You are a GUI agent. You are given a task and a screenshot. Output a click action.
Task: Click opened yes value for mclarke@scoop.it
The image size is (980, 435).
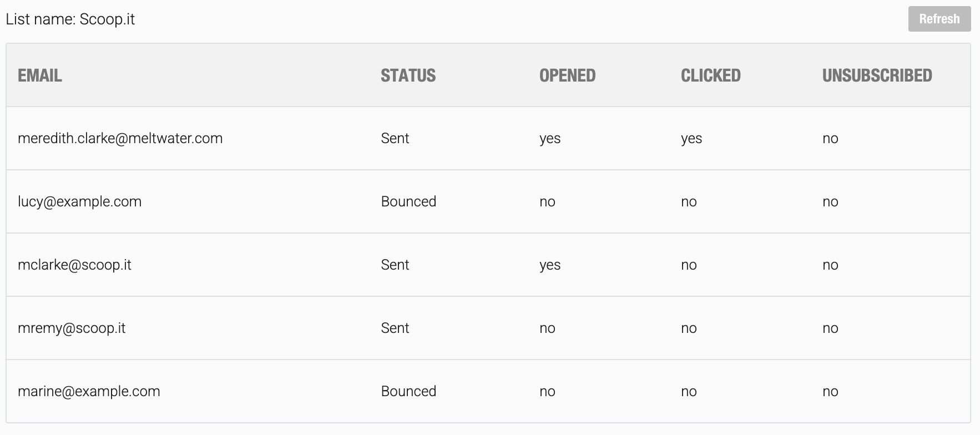point(550,265)
